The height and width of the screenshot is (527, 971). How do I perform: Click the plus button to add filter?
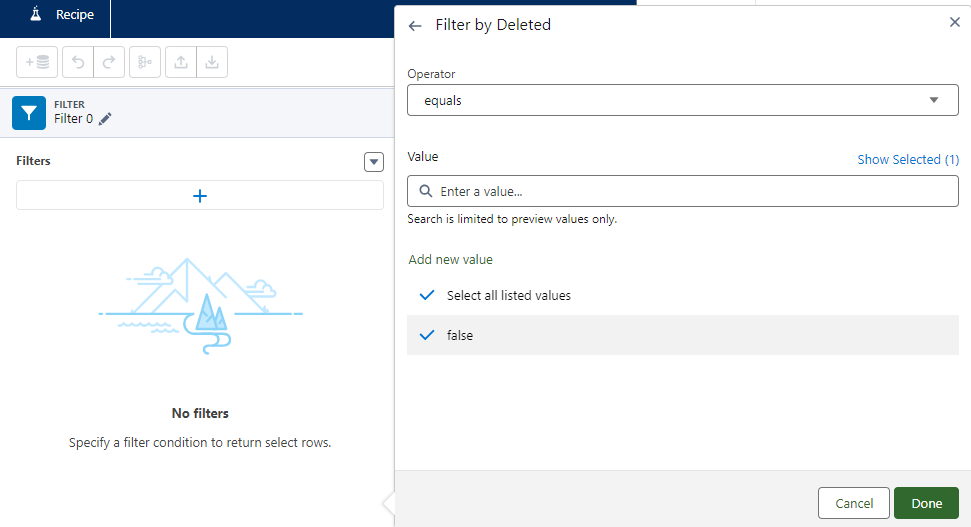pos(200,196)
